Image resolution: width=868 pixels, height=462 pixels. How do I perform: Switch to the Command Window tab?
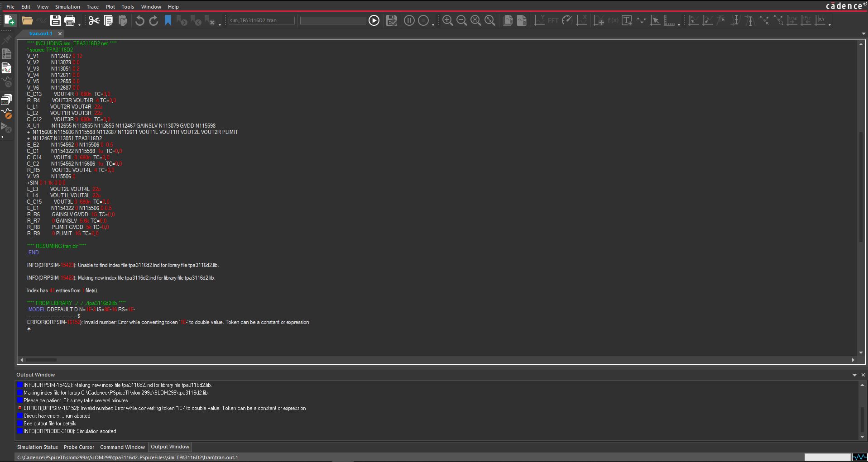pos(122,447)
